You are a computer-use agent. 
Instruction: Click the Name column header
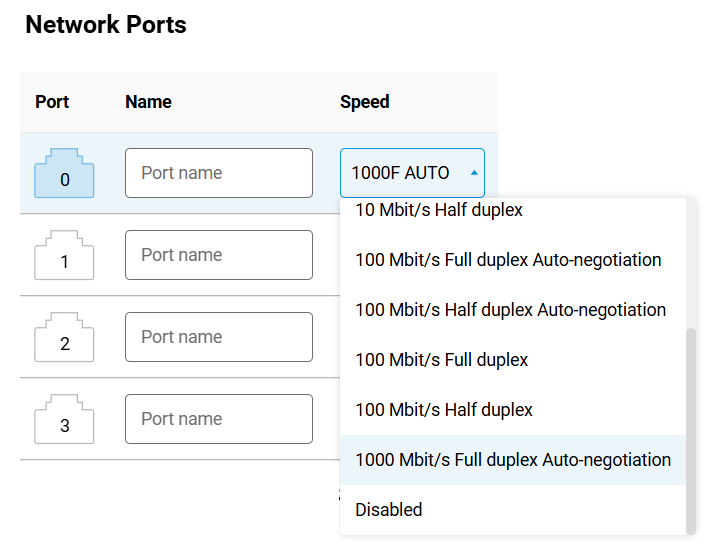click(x=148, y=102)
